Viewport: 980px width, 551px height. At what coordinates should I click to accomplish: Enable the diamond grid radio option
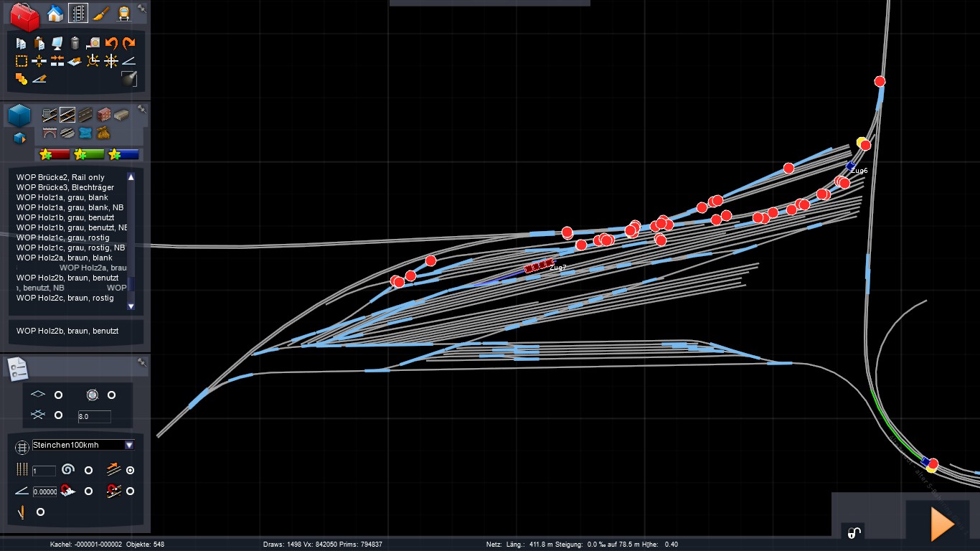pyautogui.click(x=59, y=395)
